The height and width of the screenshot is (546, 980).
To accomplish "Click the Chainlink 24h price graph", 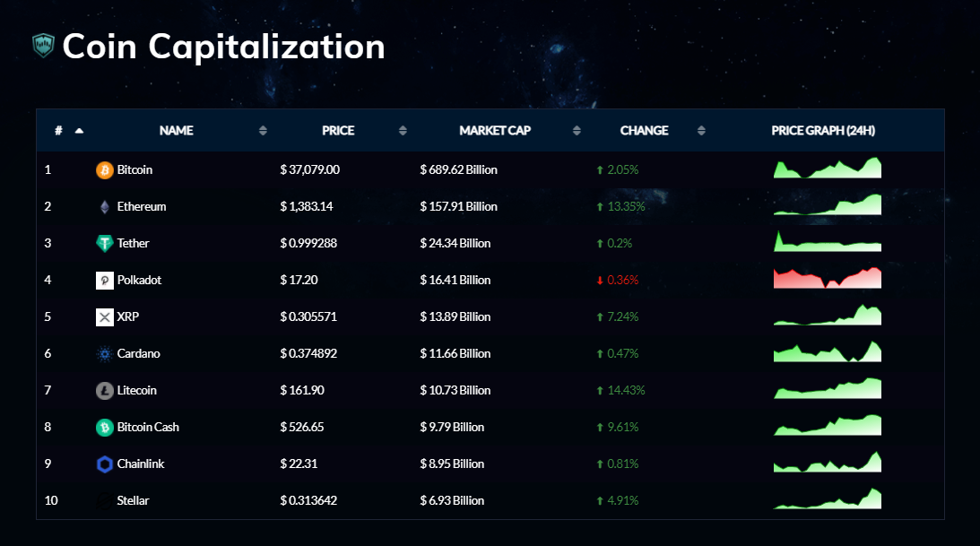I will tap(828, 462).
